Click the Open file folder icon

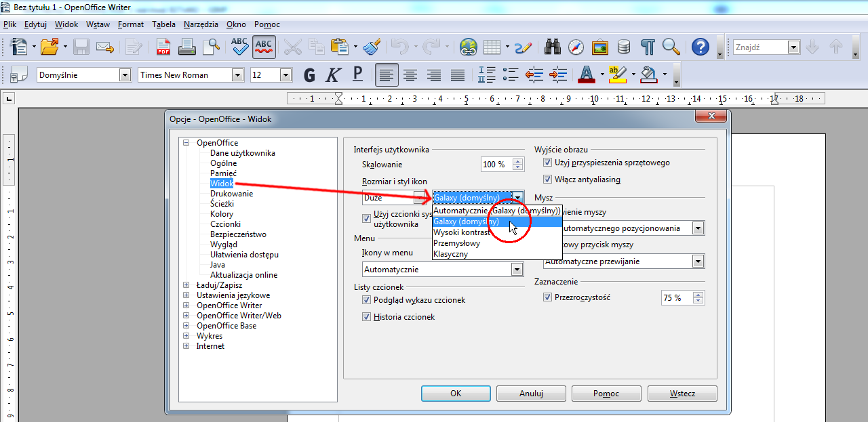(x=50, y=47)
